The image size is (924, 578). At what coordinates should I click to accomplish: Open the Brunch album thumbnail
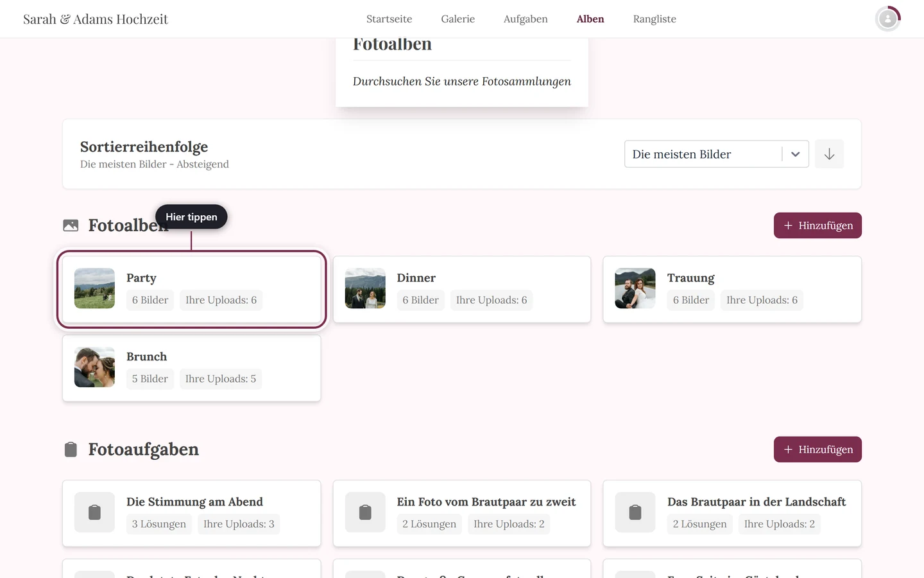[x=94, y=367]
